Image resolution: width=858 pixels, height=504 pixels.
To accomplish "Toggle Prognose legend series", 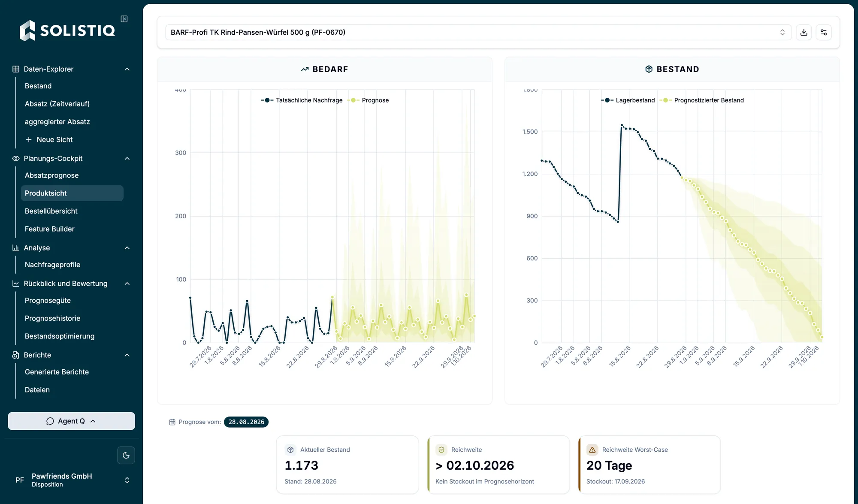I will [368, 100].
